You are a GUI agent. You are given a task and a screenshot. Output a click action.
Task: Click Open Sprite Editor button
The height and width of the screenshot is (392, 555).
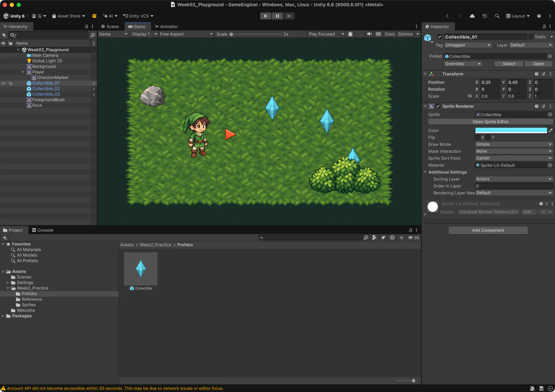click(490, 122)
